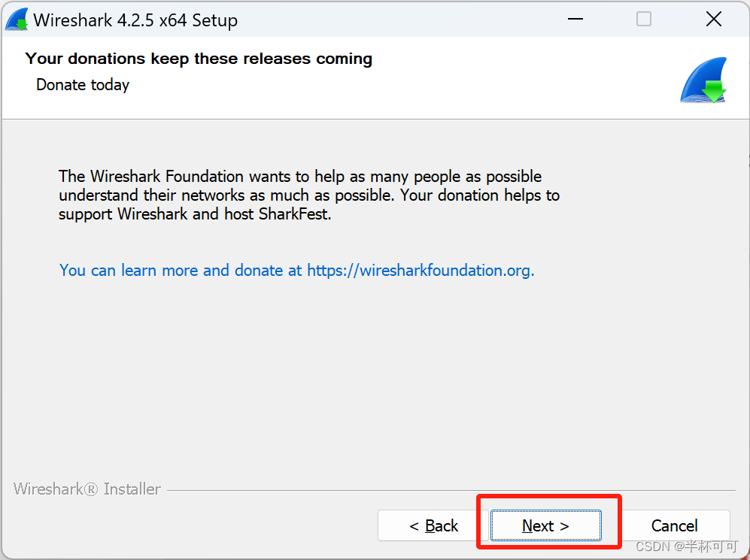Click the Wireshark fin icon in title bar

tap(17, 20)
